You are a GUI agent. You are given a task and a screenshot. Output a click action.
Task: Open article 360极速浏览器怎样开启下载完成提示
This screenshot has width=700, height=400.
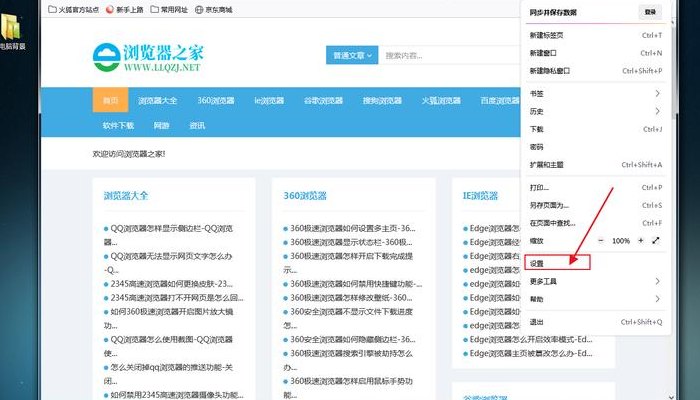tap(351, 256)
